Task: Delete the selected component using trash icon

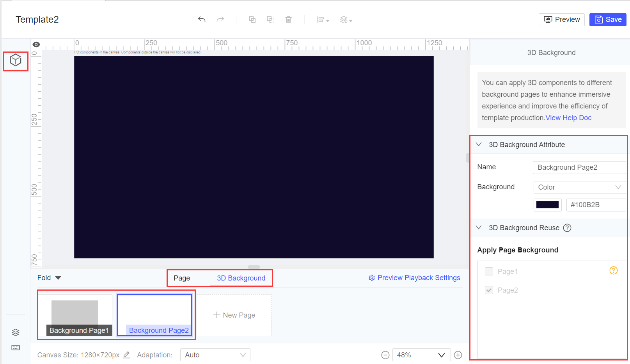Action: (x=289, y=19)
